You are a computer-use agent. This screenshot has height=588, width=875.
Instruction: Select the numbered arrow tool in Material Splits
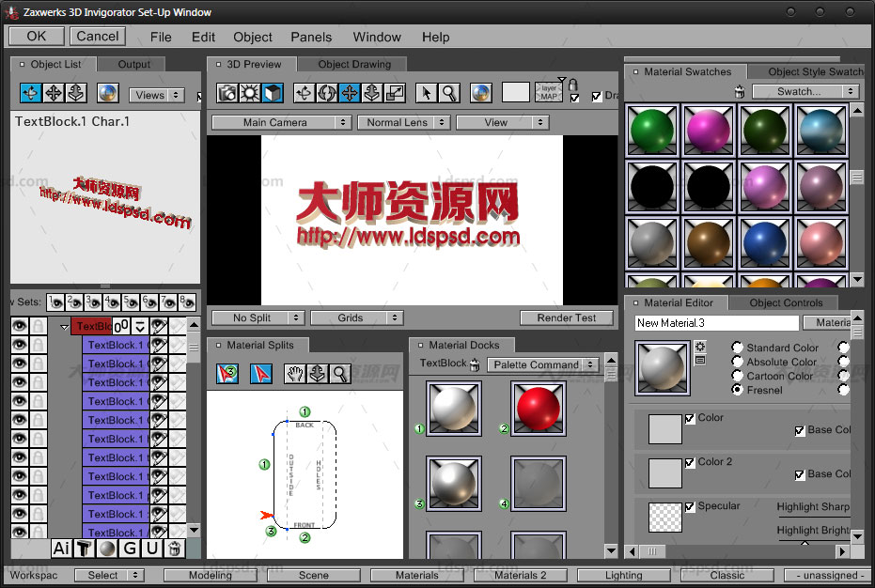pyautogui.click(x=227, y=374)
